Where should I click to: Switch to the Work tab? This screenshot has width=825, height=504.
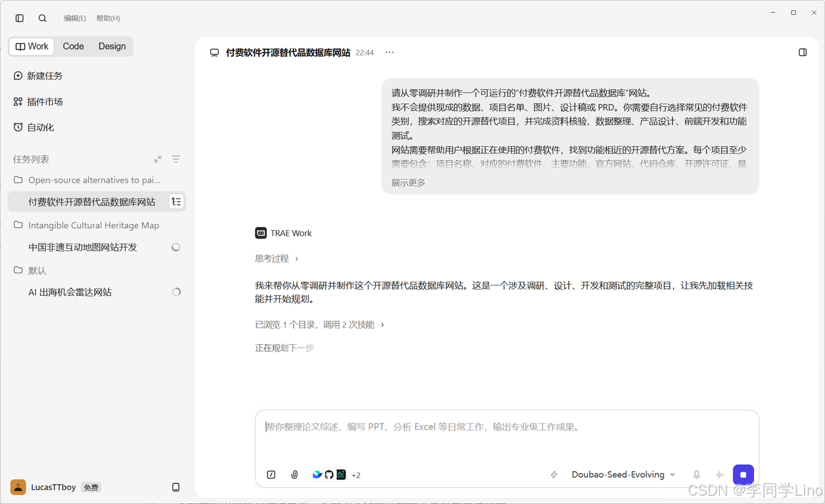(x=32, y=46)
